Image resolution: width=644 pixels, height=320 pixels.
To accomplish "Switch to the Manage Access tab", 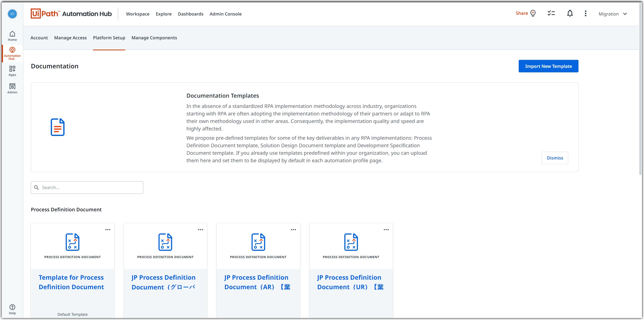I will click(x=70, y=38).
